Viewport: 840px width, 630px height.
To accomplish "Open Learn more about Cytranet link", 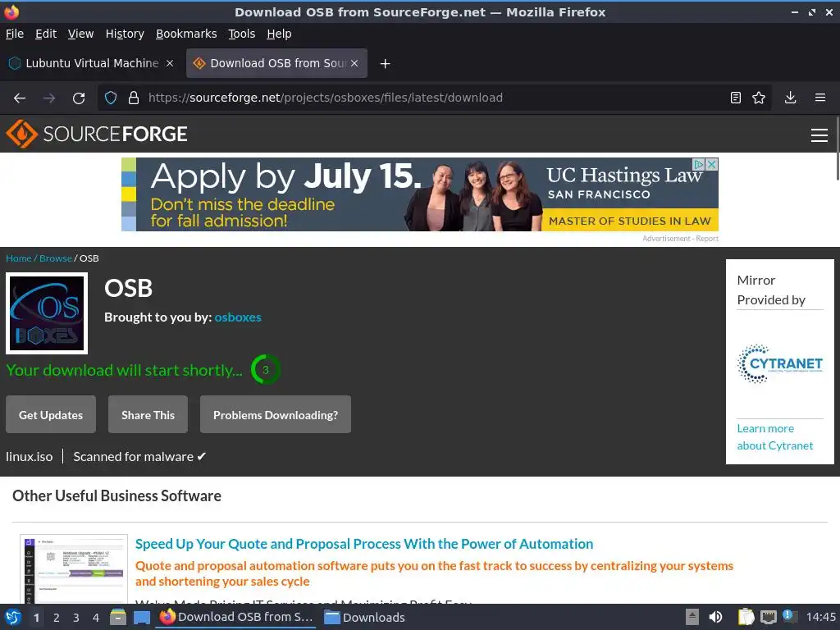I will [774, 437].
